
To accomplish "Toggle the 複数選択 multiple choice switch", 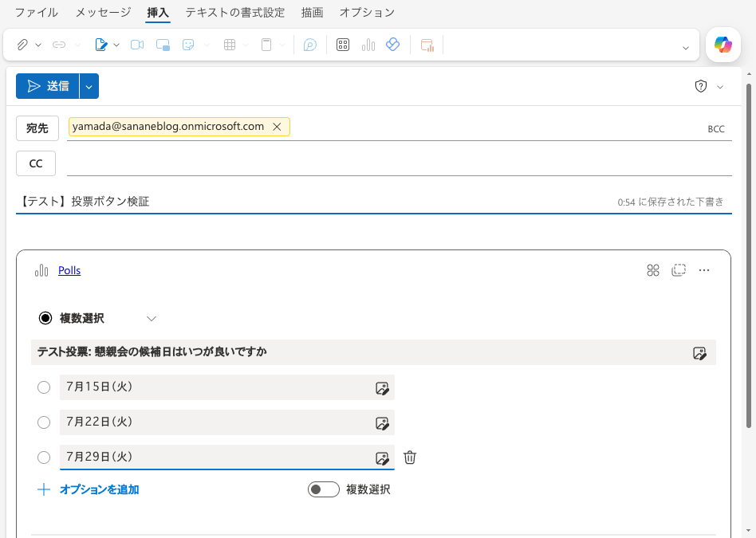I will 324,490.
